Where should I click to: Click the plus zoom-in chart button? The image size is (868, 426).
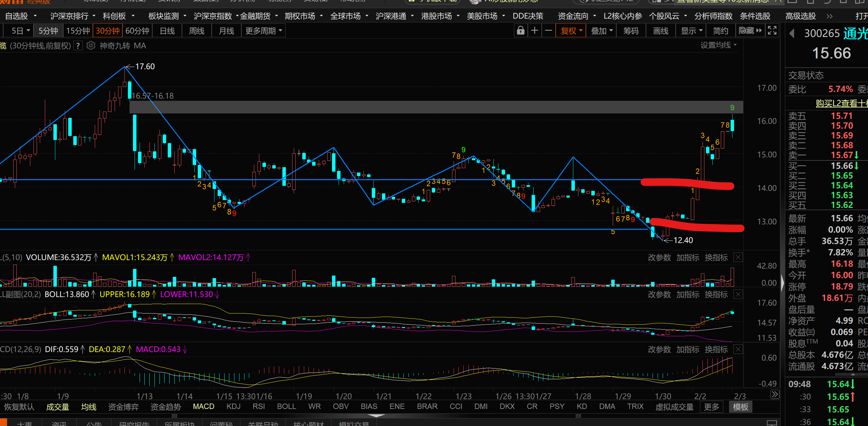point(534,31)
